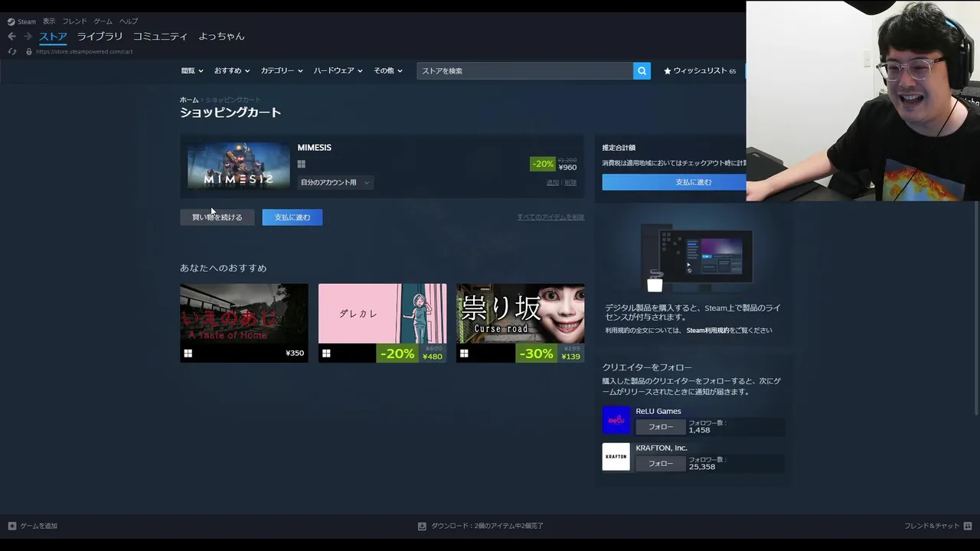This screenshot has height=551, width=980.
Task: Click ¥139 price on 祟り坂 card
Action: [571, 357]
